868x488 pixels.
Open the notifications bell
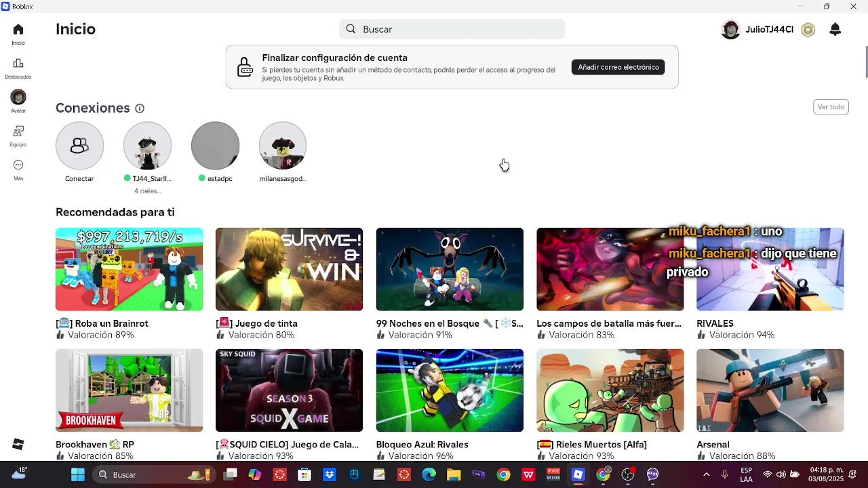point(835,29)
